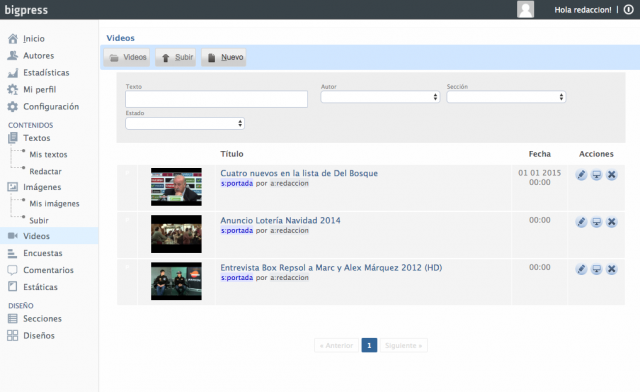Image resolution: width=640 pixels, height=392 pixels.
Task: Click the Imágenes picture icon
Action: coord(13,187)
